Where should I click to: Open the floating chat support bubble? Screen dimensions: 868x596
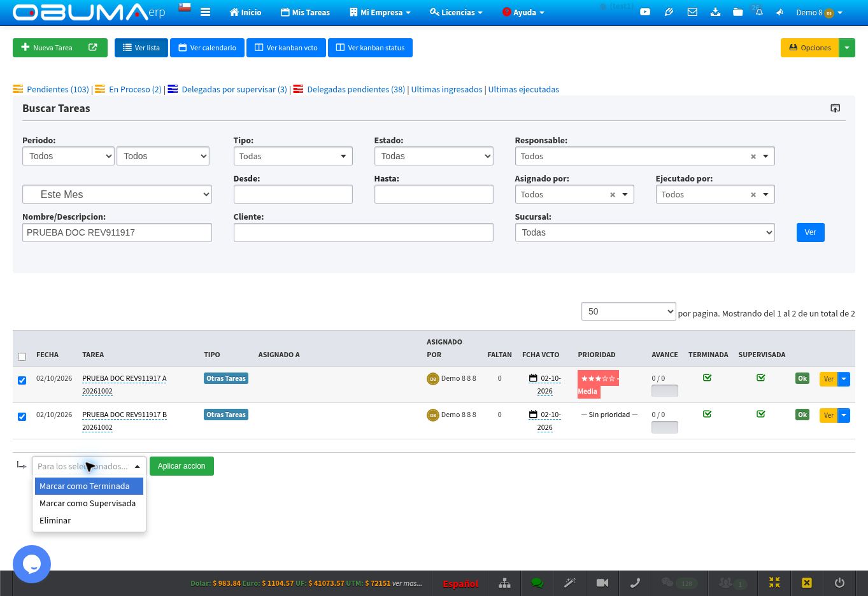click(x=32, y=564)
